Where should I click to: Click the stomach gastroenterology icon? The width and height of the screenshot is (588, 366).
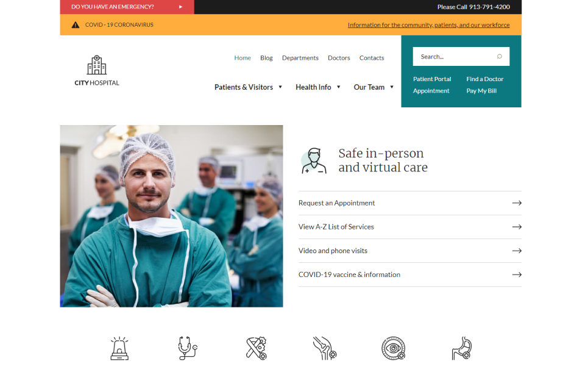point(461,348)
